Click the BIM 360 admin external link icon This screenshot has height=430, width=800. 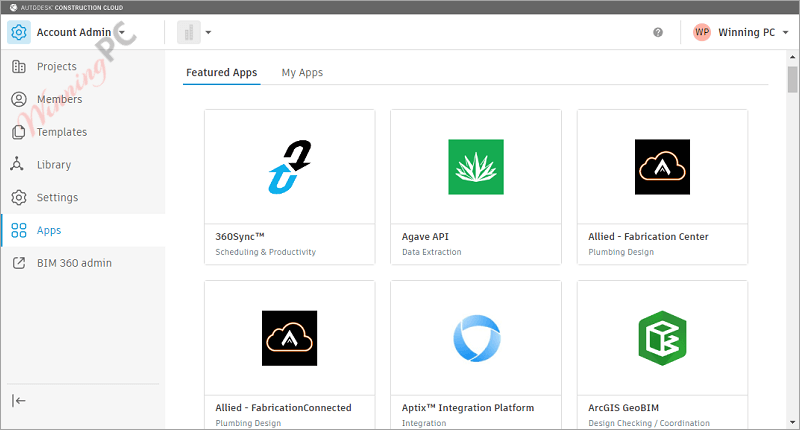[x=19, y=263]
